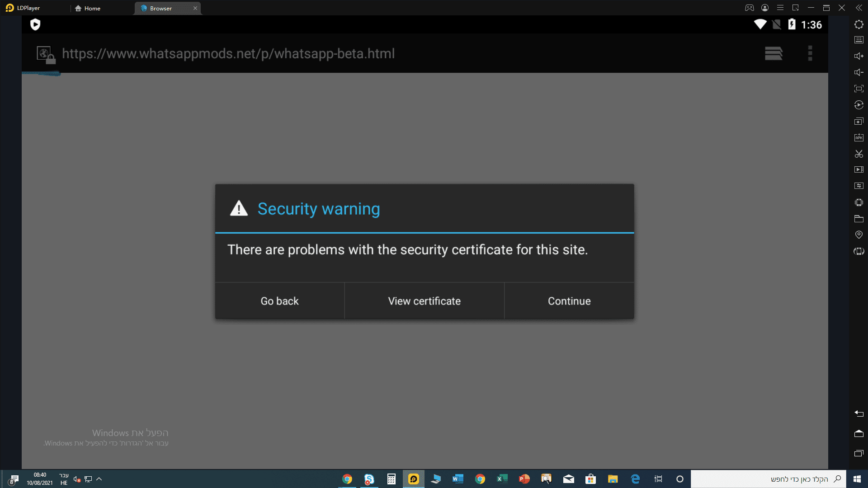Click the Cortana circle icon
Screen dimensions: 868x488
[x=679, y=479]
